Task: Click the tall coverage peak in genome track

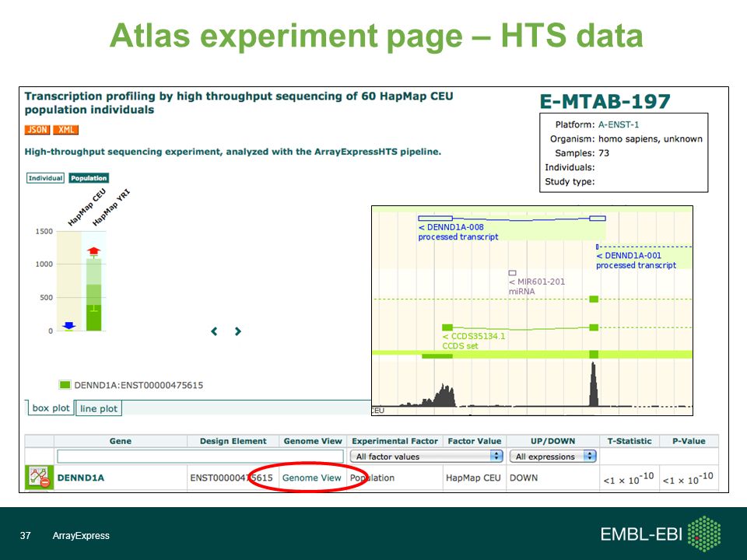Action: [594, 383]
